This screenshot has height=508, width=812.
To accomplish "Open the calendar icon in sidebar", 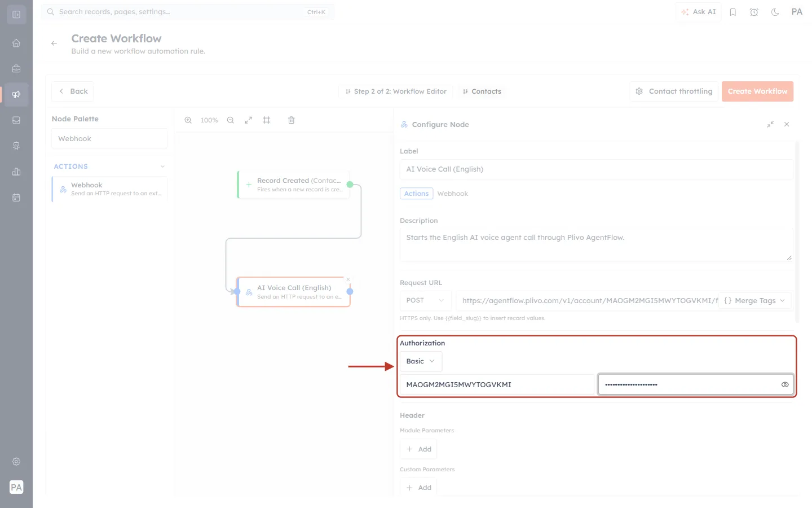I will [x=16, y=198].
